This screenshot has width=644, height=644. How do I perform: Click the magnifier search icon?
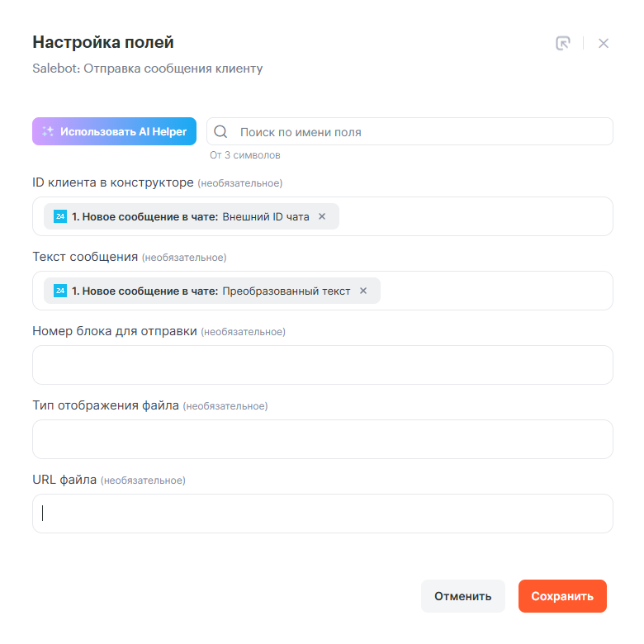220,131
